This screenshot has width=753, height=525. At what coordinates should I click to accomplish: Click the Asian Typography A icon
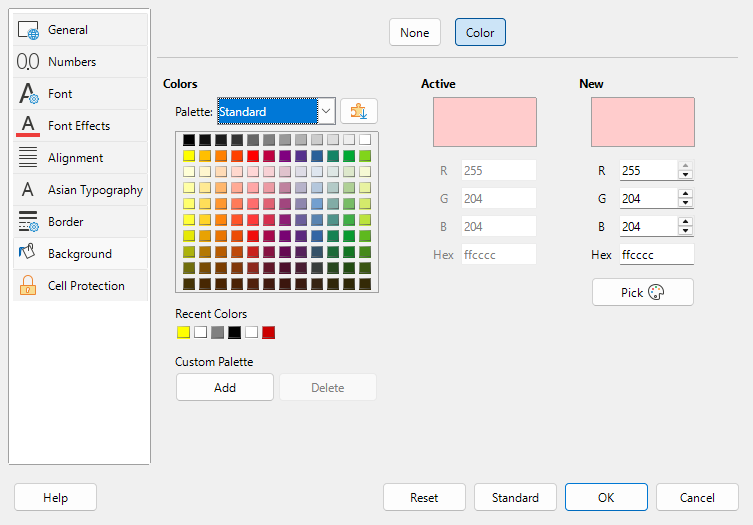(28, 189)
